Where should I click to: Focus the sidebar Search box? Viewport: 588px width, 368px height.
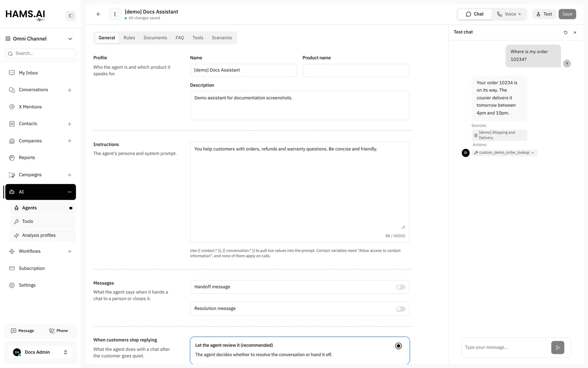point(40,54)
